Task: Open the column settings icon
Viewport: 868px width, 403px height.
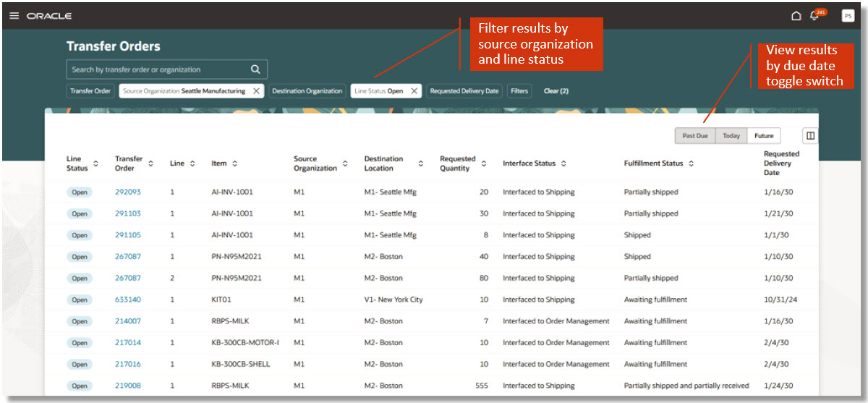Action: pos(810,135)
